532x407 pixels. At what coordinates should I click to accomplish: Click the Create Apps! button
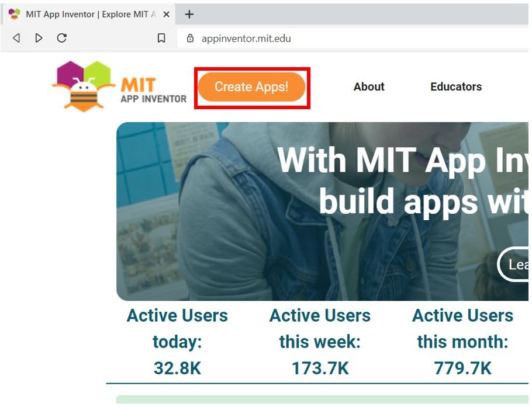pyautogui.click(x=251, y=87)
